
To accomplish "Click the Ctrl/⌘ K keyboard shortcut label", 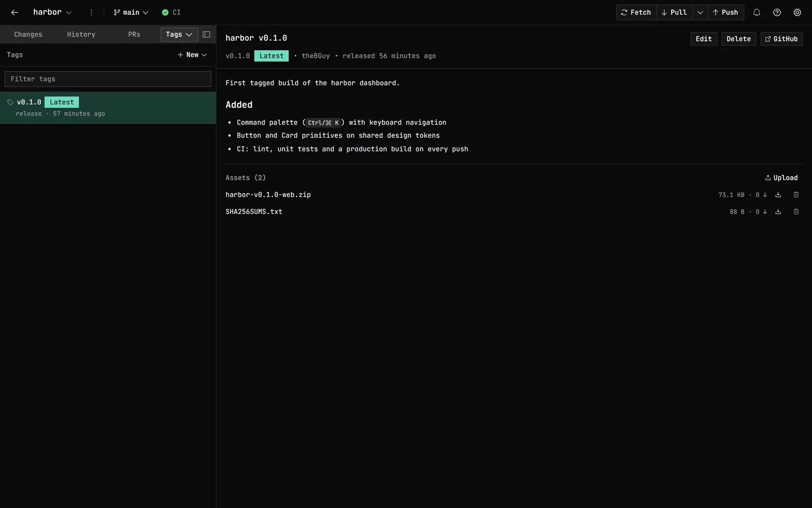I will point(323,122).
